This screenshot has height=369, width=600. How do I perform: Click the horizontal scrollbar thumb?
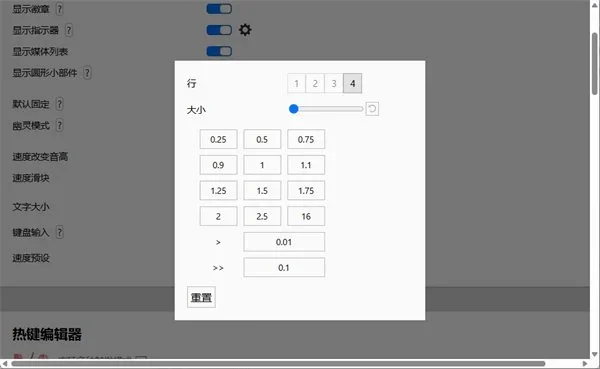coord(278,363)
